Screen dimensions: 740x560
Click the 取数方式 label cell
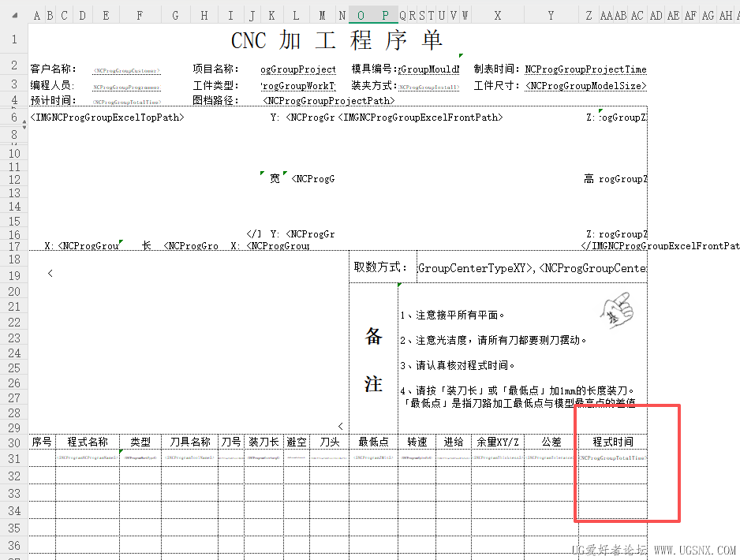382,267
